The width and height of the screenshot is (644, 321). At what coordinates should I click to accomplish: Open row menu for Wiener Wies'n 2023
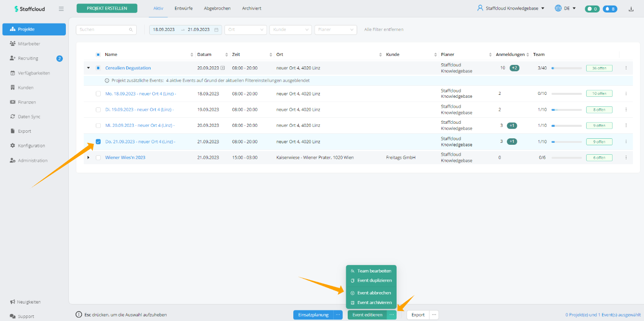click(626, 157)
